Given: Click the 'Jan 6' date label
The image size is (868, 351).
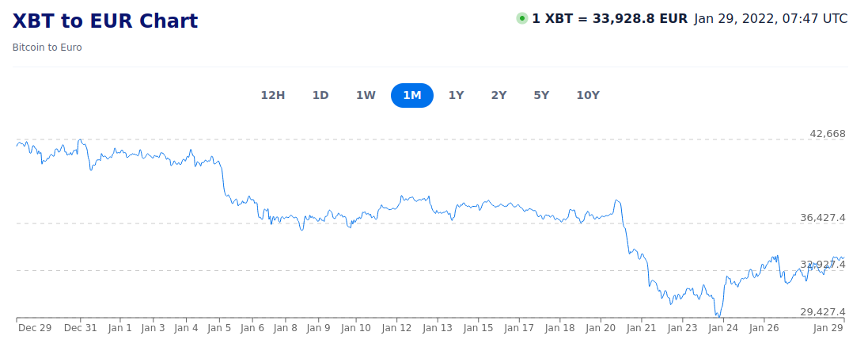Looking at the screenshot, I should pyautogui.click(x=252, y=328).
